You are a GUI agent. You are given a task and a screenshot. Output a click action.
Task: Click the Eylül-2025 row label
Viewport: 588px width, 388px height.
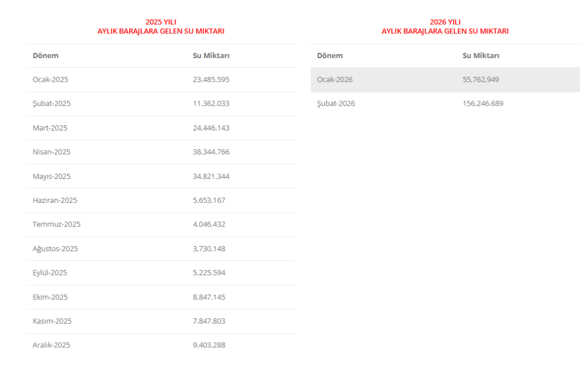[x=50, y=273]
